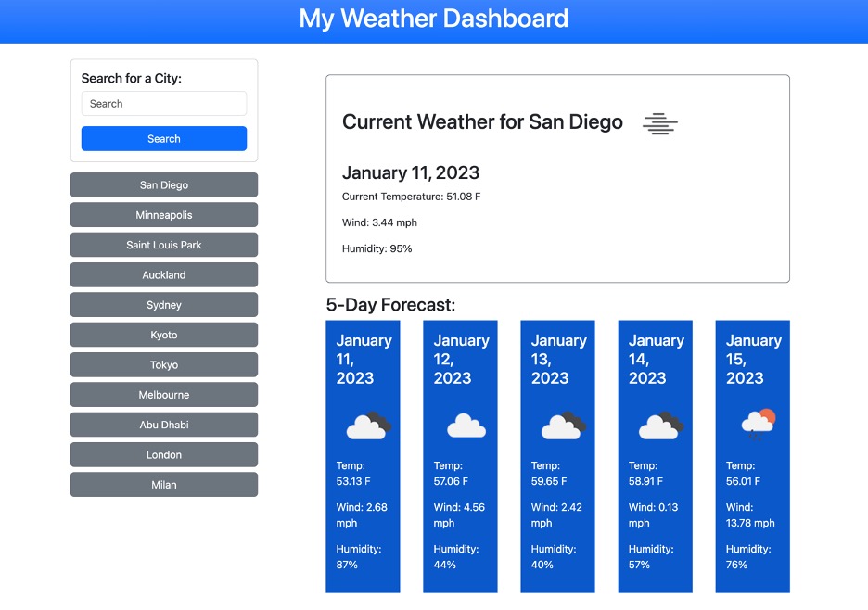Open the January 15 forecast card
868x610 pixels.
[752, 455]
